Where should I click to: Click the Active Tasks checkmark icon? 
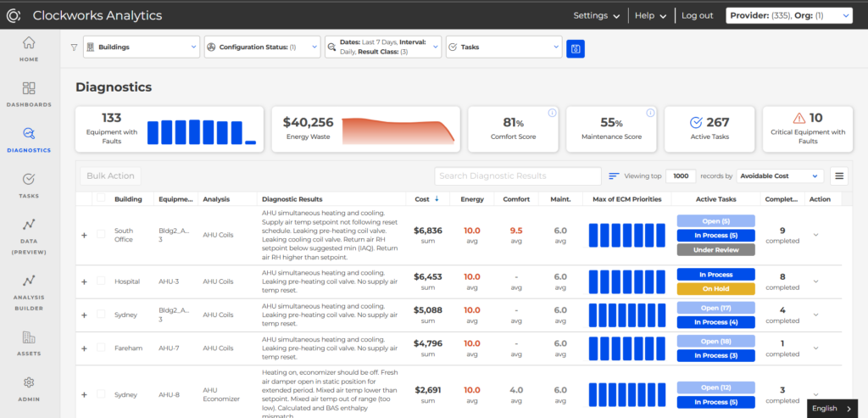(696, 122)
